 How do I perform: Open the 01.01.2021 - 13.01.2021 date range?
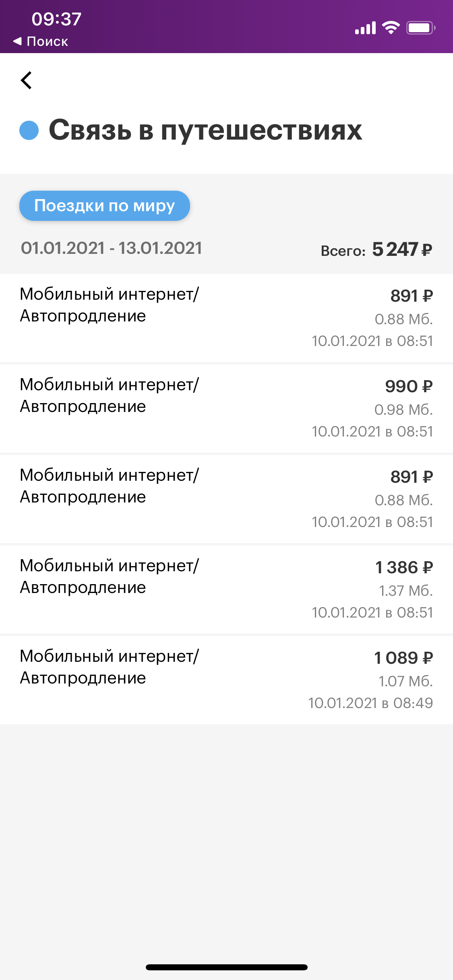coord(112,248)
